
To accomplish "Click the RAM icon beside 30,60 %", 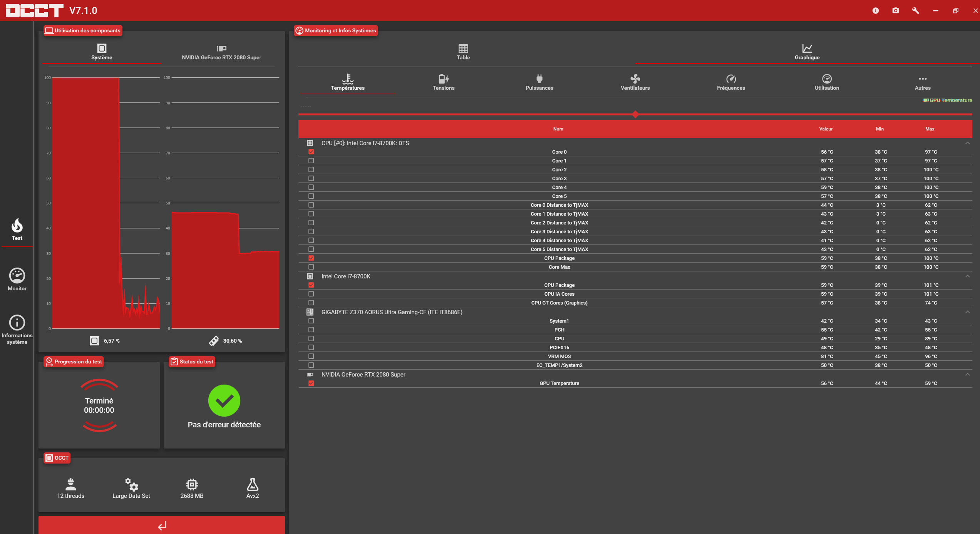I will pyautogui.click(x=214, y=341).
